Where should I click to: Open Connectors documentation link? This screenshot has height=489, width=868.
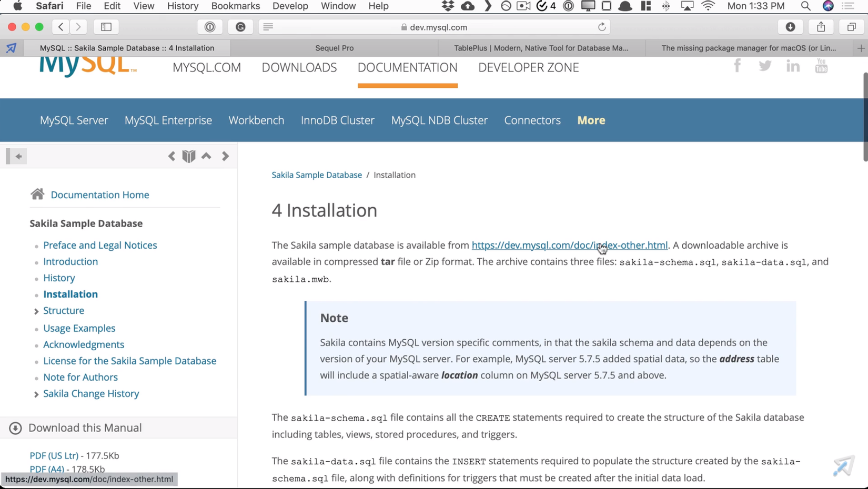(532, 120)
